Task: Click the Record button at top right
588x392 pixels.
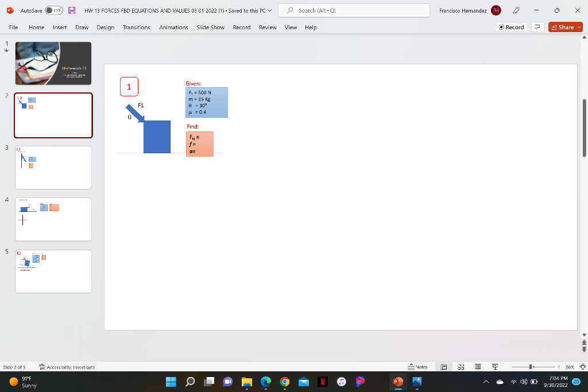Action: [512, 28]
